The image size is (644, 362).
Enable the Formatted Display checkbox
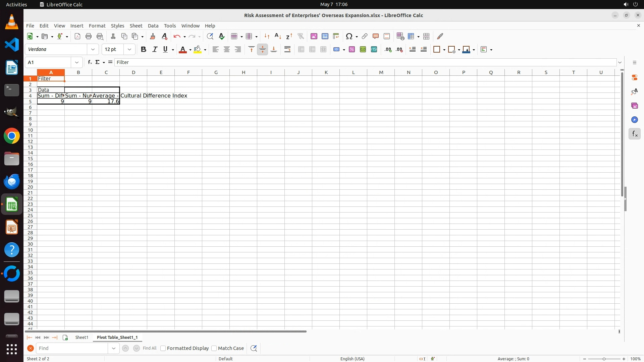pos(163,348)
